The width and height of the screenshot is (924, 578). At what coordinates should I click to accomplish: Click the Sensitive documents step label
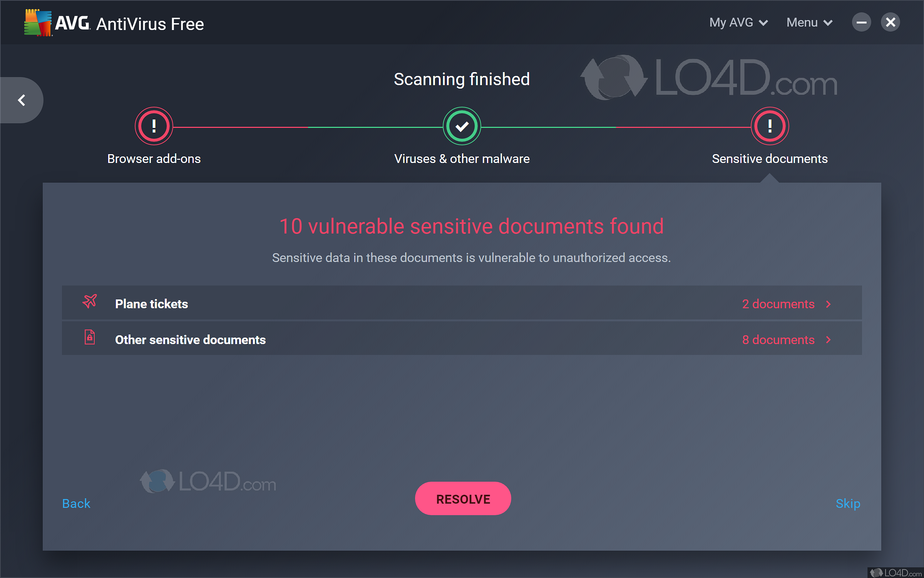(770, 159)
